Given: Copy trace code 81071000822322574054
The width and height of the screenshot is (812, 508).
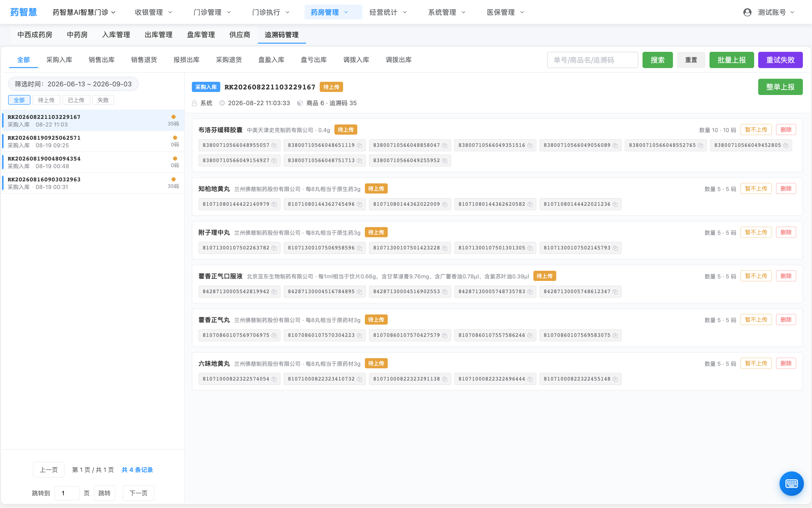Looking at the screenshot, I should (x=274, y=379).
